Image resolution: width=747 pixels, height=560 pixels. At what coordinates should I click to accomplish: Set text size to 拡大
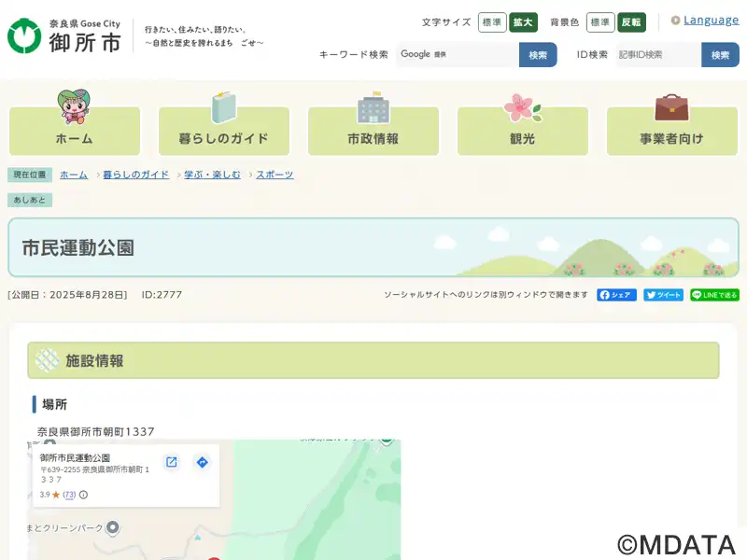tap(523, 22)
